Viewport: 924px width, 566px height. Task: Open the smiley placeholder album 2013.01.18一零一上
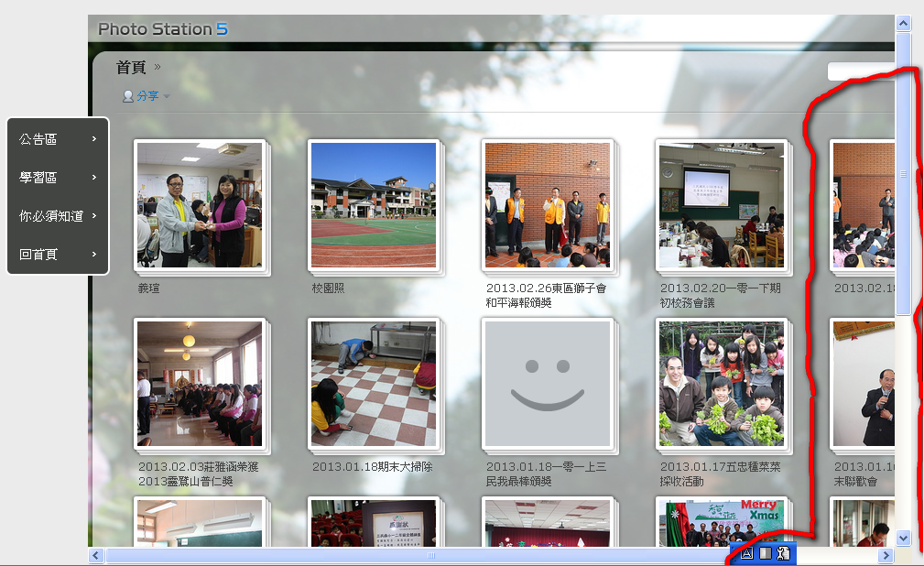[548, 384]
